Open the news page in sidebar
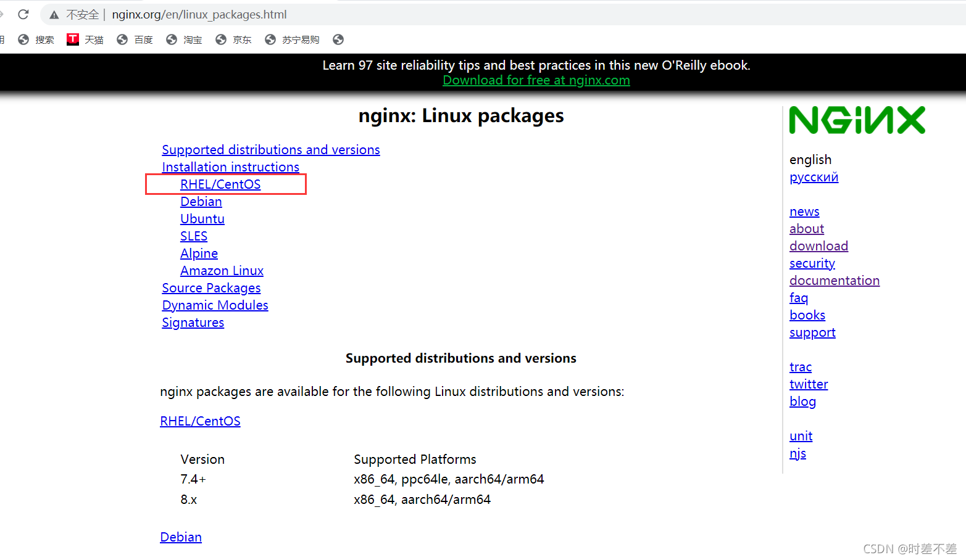 coord(804,212)
